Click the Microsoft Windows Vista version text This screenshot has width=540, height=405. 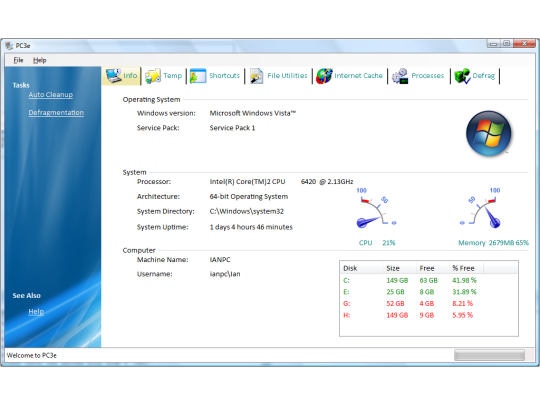click(x=253, y=113)
